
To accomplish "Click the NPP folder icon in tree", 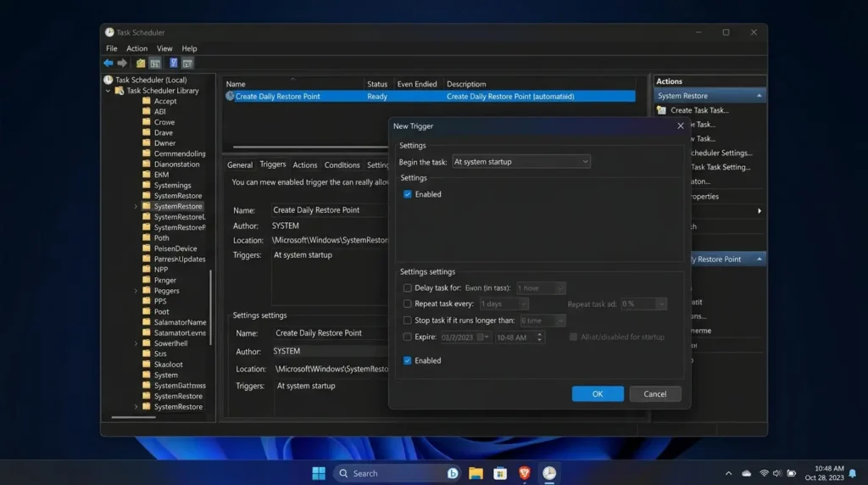I will (146, 269).
